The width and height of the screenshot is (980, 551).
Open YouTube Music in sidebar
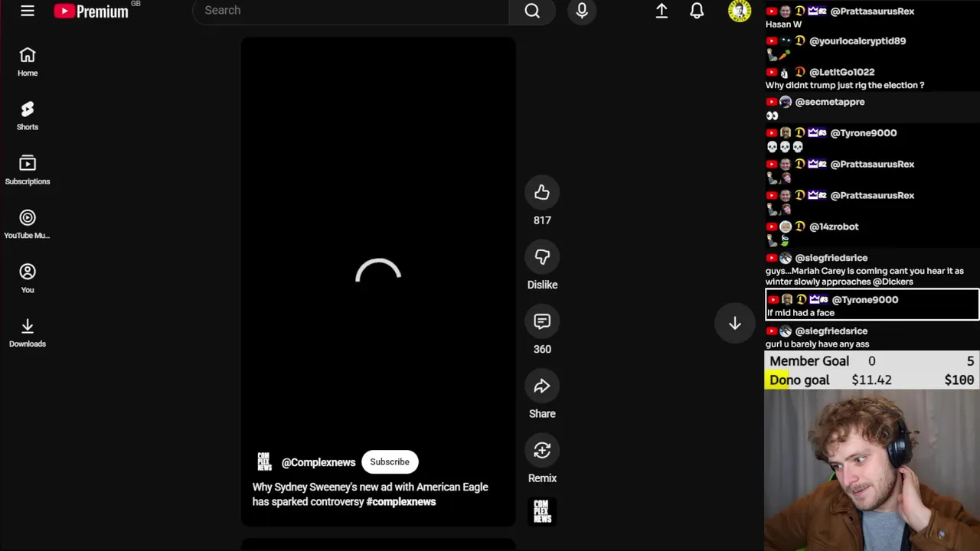pos(28,225)
